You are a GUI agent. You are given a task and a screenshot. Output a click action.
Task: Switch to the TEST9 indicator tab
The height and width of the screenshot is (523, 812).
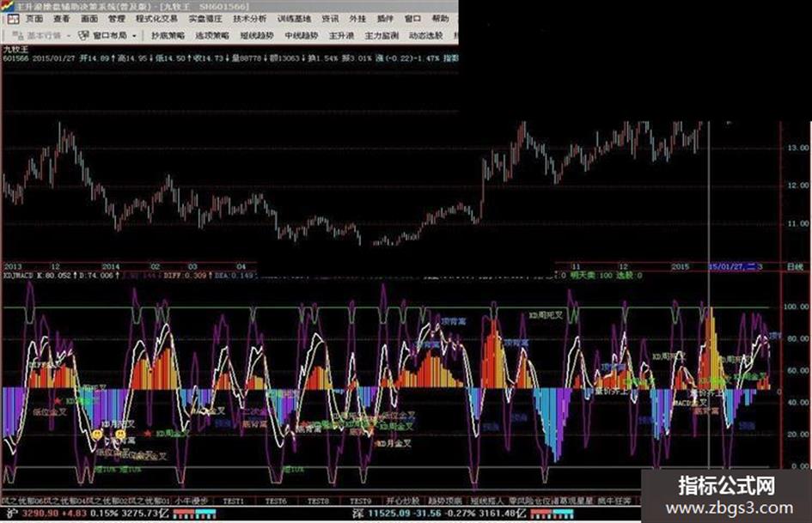tap(360, 501)
